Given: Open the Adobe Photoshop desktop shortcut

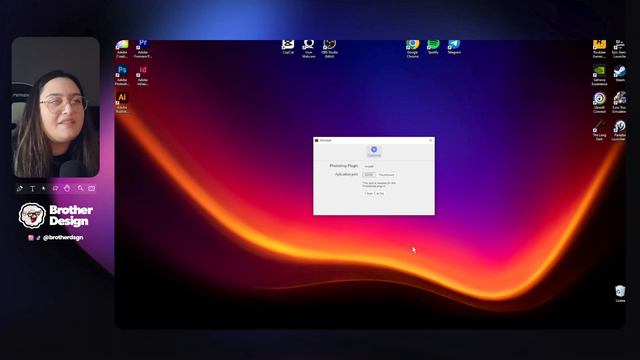Looking at the screenshot, I should click(122, 75).
